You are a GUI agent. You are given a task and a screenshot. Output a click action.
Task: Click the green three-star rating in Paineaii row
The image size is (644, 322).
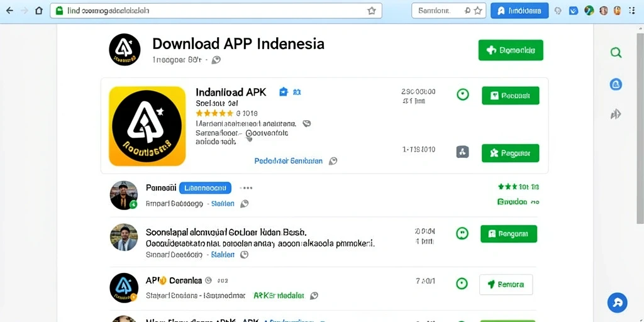click(507, 187)
